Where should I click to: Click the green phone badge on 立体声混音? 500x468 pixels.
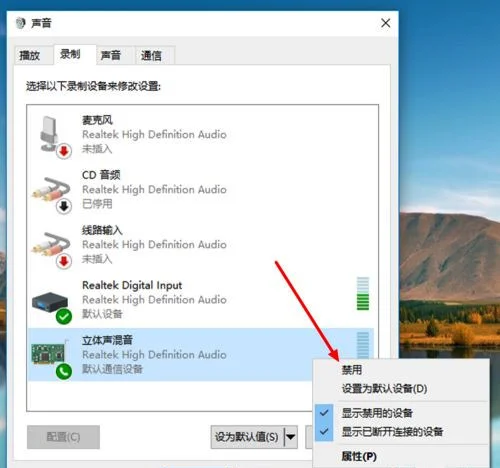pos(64,371)
